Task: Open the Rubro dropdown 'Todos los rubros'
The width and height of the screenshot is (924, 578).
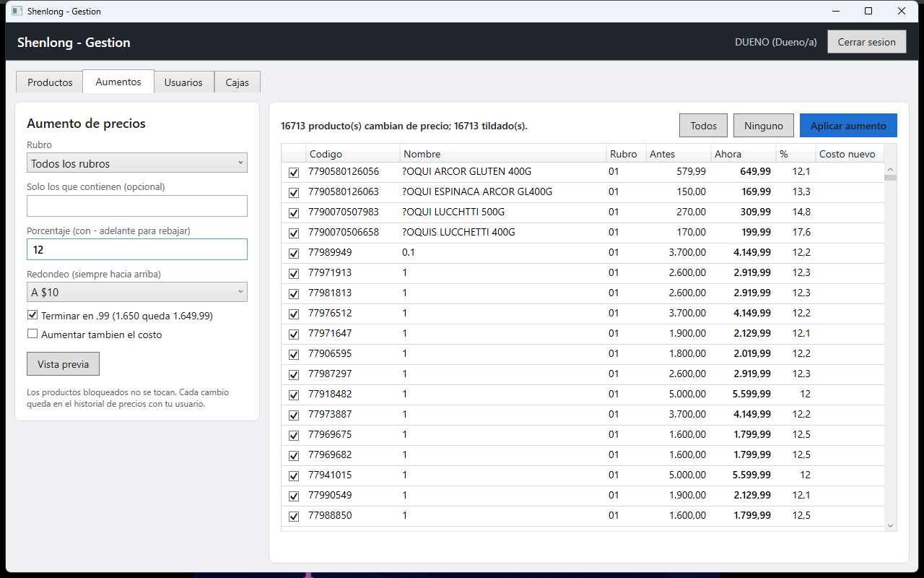Action: 137,163
